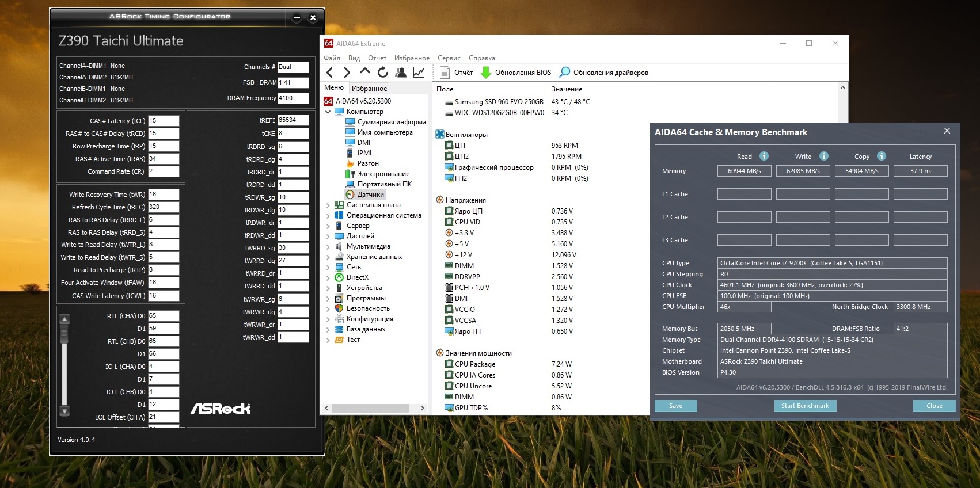
Task: Expand the Конфигурация tree node
Action: point(328,319)
